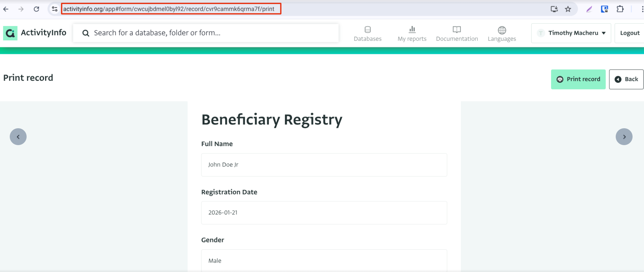Click the Registration Date label
This screenshot has height=272, width=644.
[229, 192]
